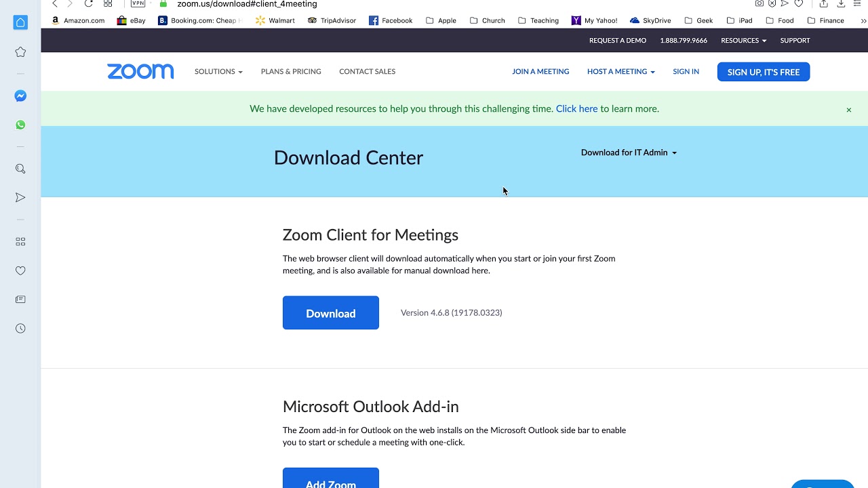Click the Request a Demo link
The image size is (868, 488).
tap(618, 41)
